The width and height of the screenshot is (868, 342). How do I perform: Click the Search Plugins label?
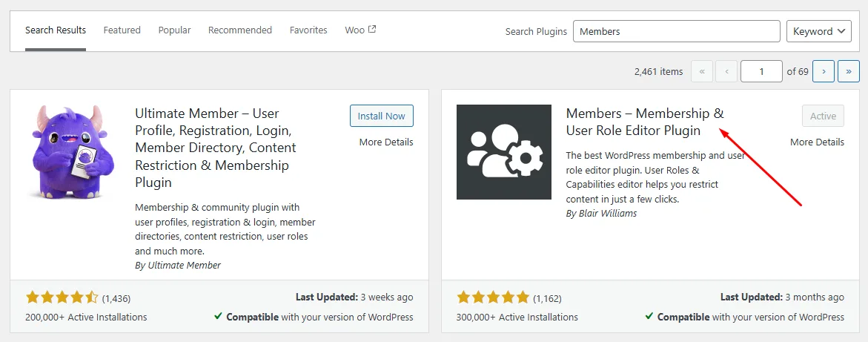[x=536, y=32]
